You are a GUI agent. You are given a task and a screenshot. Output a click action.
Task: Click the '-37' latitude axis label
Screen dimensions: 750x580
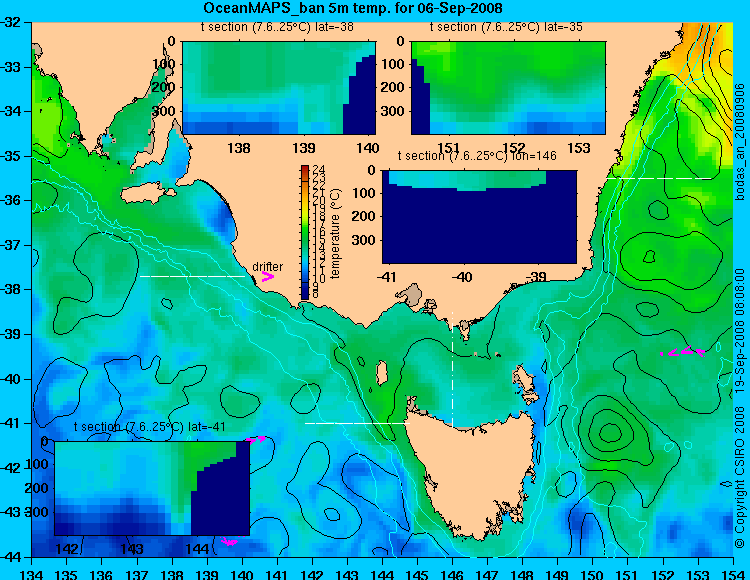tap(11, 245)
